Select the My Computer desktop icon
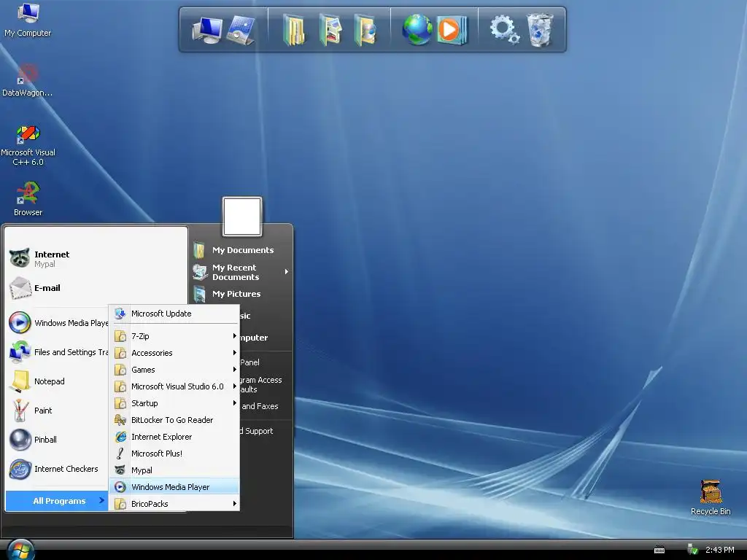This screenshot has width=747, height=560. pos(28,20)
